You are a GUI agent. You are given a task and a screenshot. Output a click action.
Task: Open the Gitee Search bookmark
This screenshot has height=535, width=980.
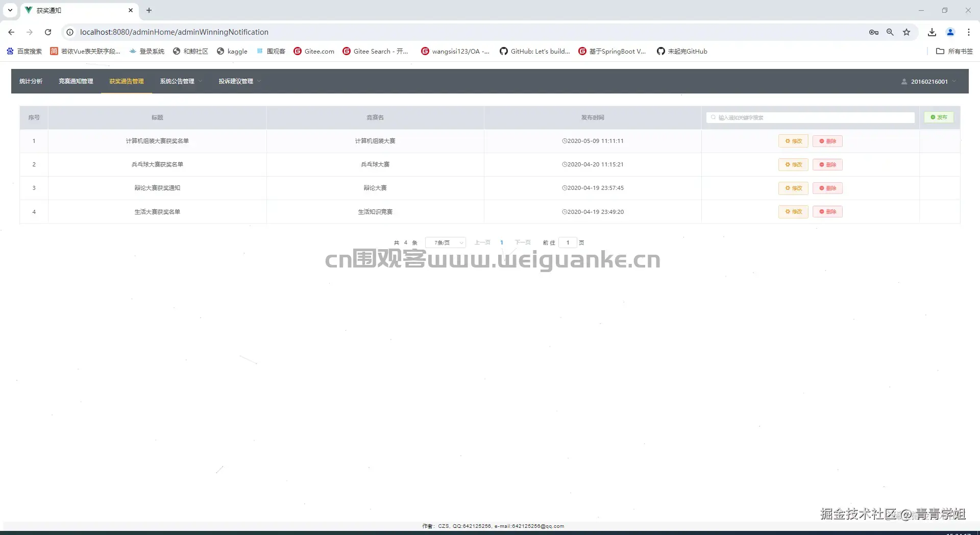point(376,51)
